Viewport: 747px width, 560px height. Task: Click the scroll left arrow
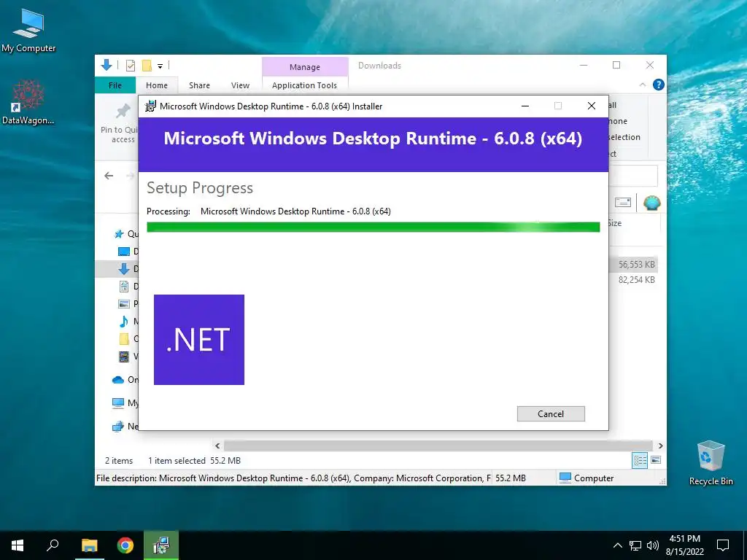217,446
